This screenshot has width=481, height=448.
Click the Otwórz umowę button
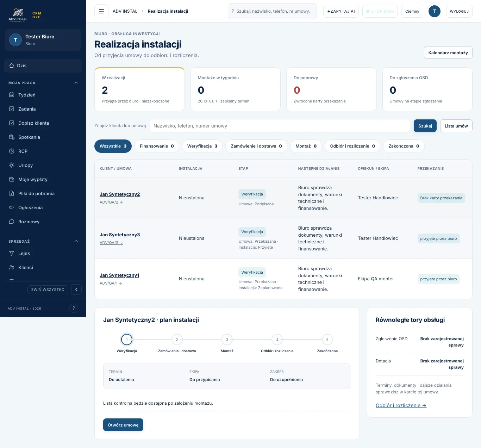123,425
